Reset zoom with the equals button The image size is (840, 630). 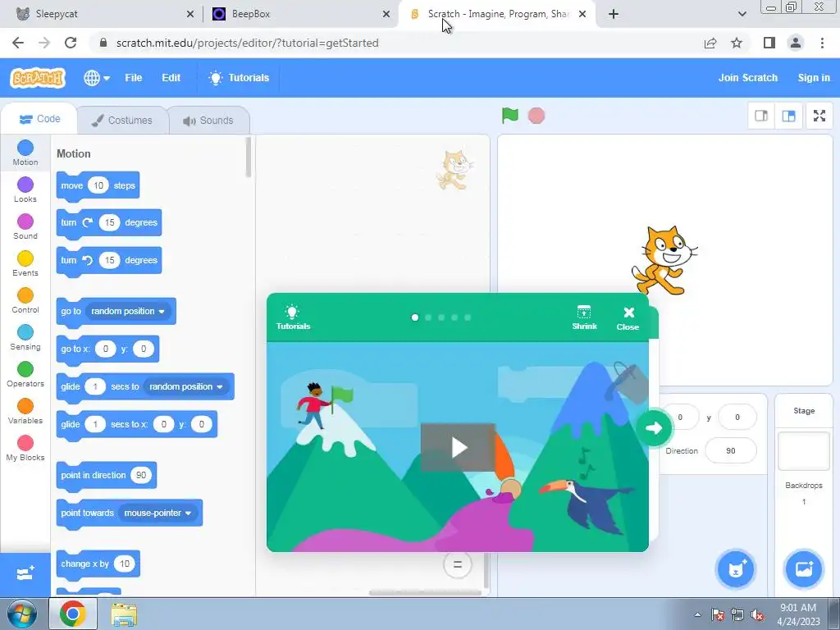point(457,564)
